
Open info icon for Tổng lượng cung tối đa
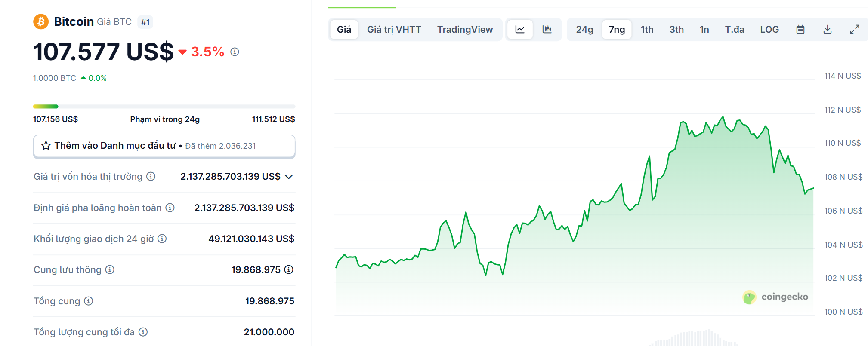(x=143, y=332)
